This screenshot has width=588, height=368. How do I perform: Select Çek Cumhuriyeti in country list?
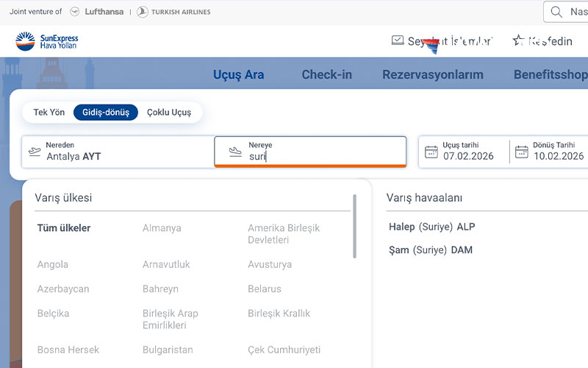(x=284, y=350)
